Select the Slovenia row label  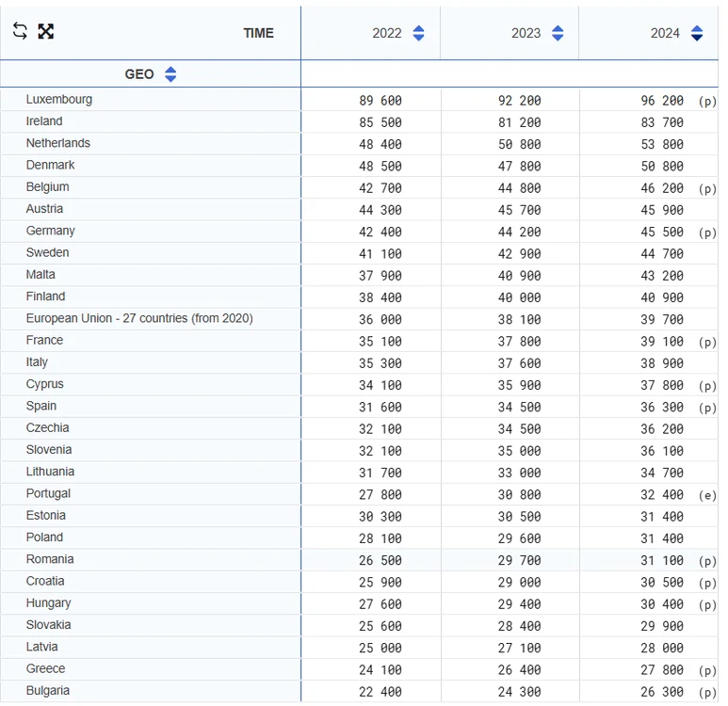click(49, 449)
